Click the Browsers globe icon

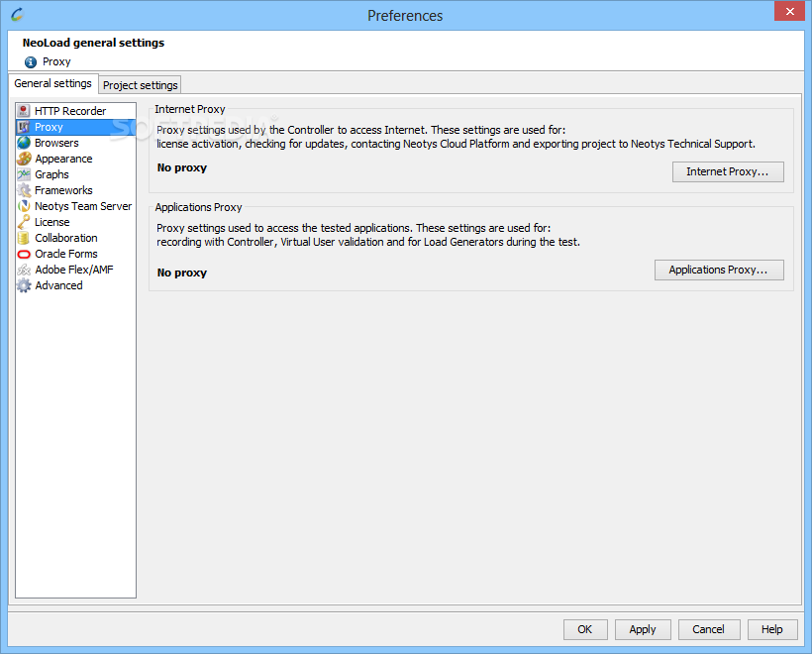(x=24, y=143)
